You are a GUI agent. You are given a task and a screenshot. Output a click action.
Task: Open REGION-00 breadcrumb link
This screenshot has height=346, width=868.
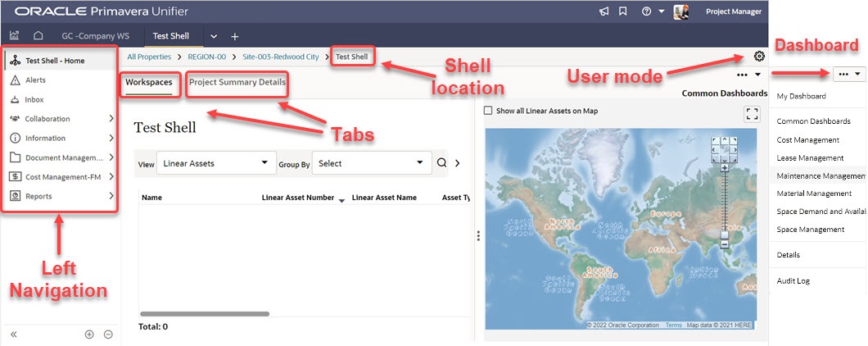(207, 57)
